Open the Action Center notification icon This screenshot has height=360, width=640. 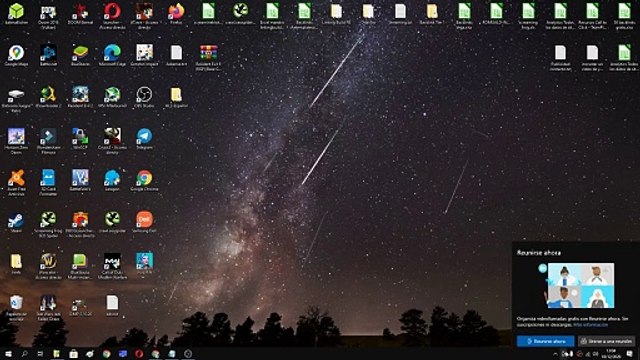tap(630, 353)
